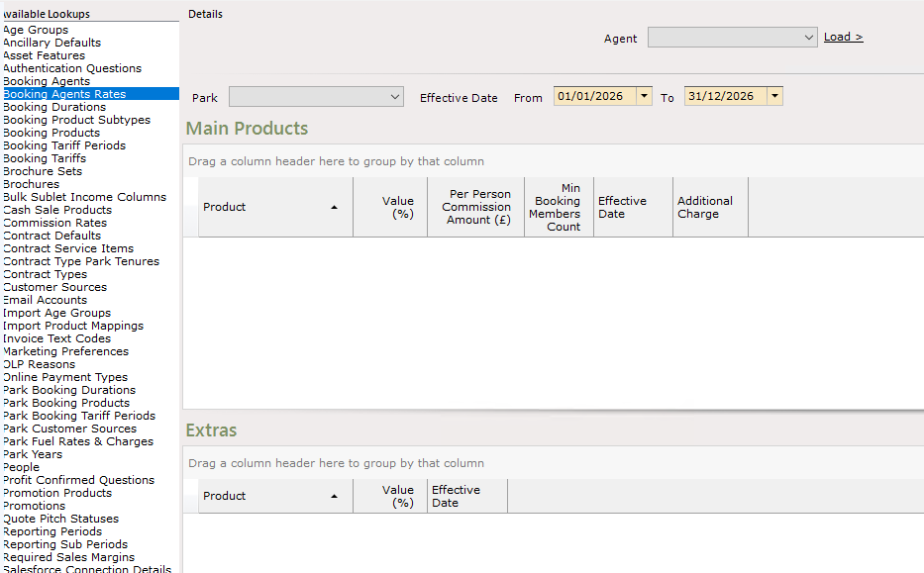924x573 pixels.
Task: Expand the Park combo box
Action: click(316, 97)
